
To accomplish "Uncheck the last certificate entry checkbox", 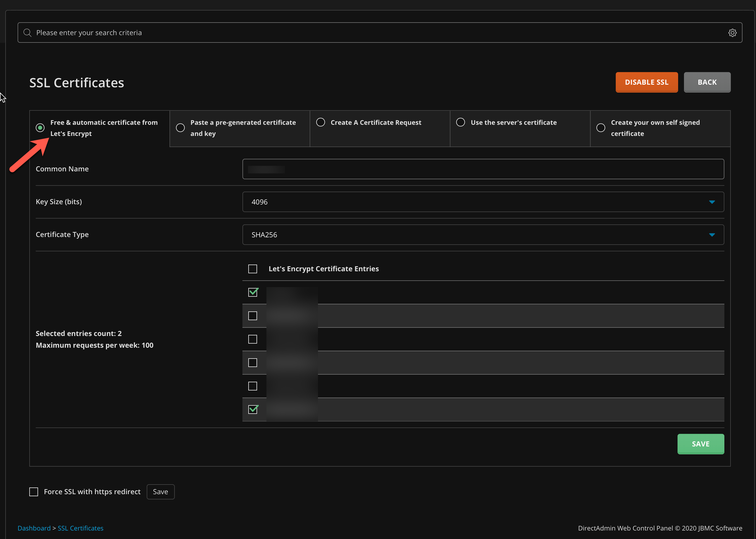I will [x=253, y=410].
